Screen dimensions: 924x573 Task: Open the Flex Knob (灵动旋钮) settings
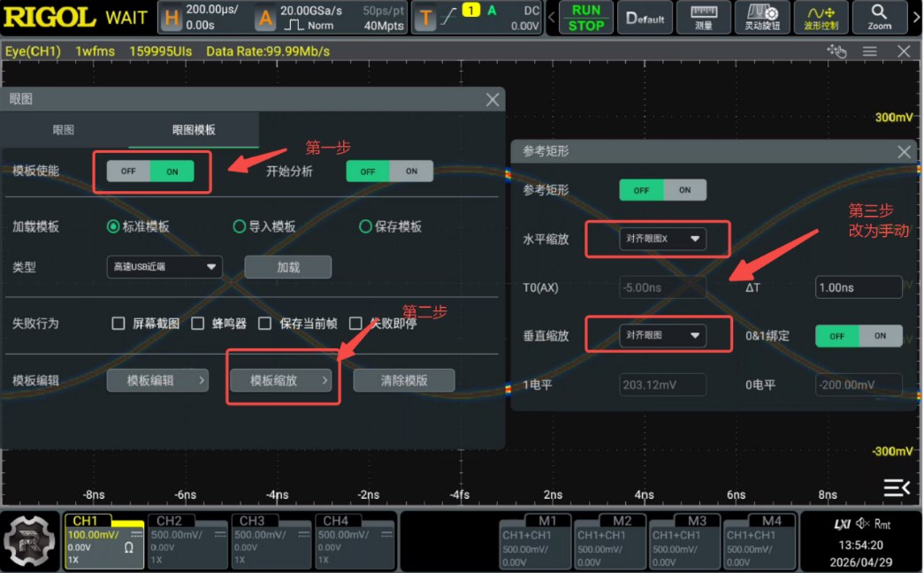click(762, 18)
